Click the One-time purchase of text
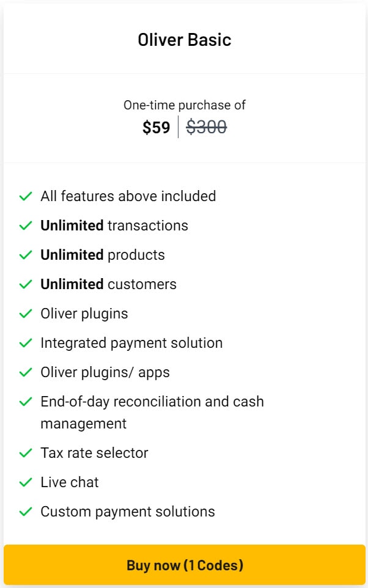 click(x=184, y=105)
